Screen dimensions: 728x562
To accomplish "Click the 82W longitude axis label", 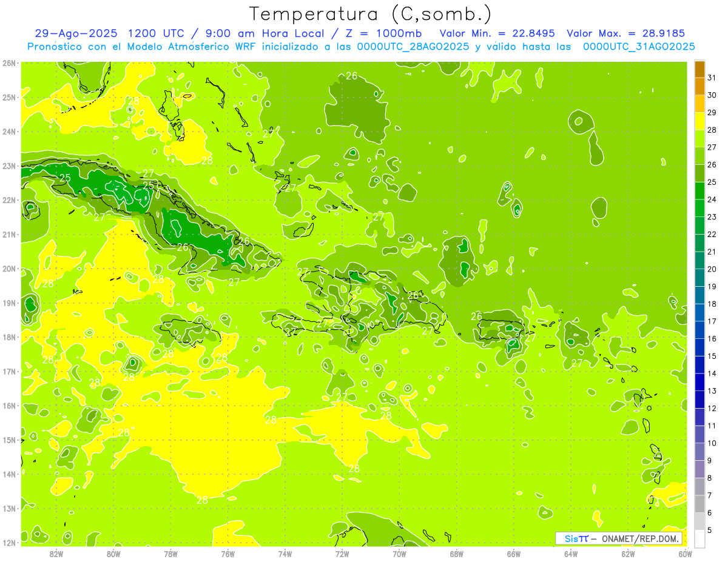I will point(56,554).
